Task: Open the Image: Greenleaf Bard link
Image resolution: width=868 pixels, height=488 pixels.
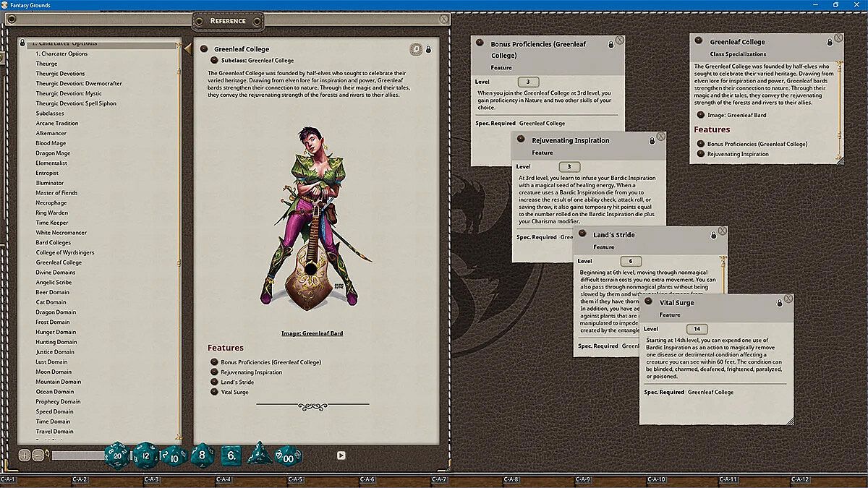Action: click(x=312, y=333)
